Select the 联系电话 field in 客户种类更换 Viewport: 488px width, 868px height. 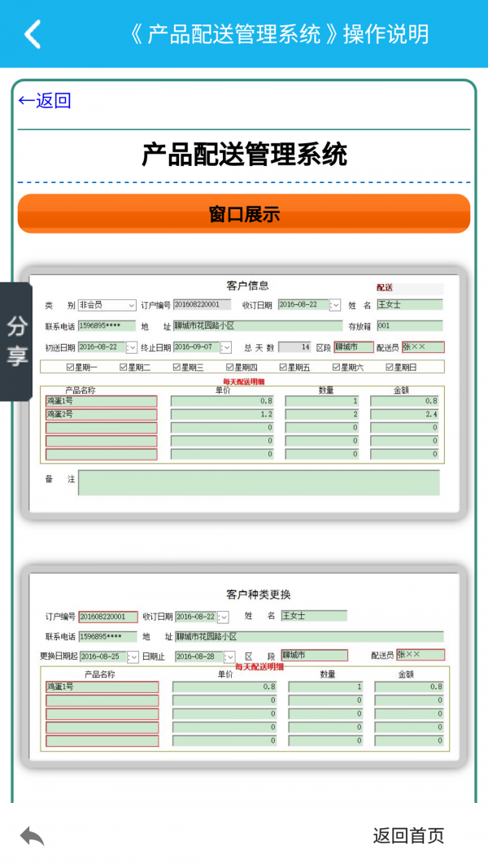pos(108,637)
